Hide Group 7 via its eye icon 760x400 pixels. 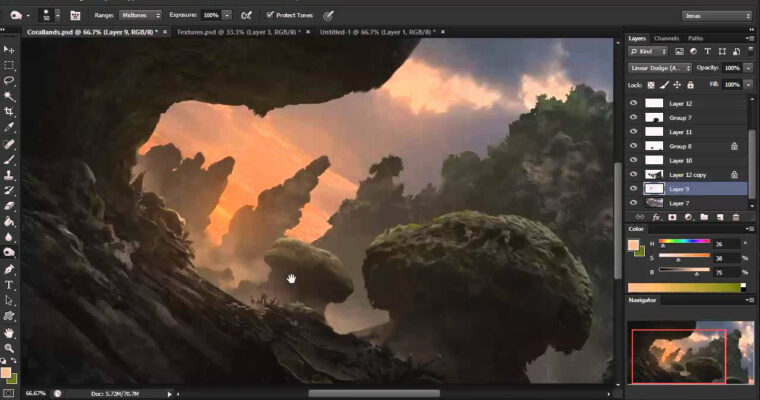click(633, 117)
